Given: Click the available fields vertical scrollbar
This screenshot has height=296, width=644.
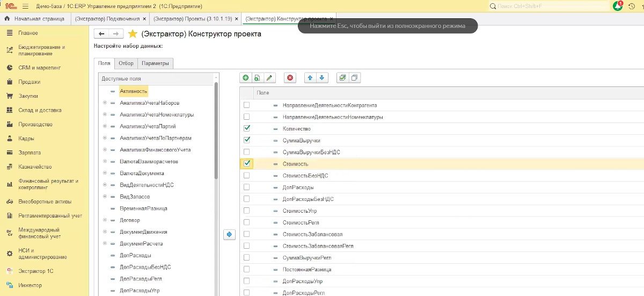Looking at the screenshot, I should click(217, 132).
